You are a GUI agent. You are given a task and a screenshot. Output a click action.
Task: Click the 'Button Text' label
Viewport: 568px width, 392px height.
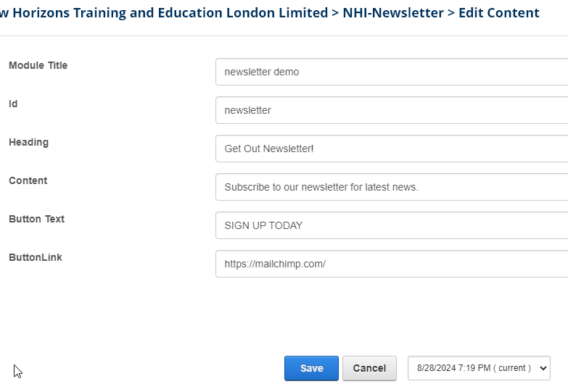pyautogui.click(x=36, y=219)
